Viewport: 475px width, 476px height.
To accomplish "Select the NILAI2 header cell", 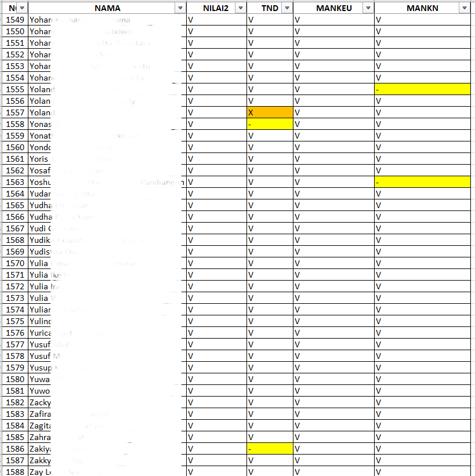I will click(216, 8).
